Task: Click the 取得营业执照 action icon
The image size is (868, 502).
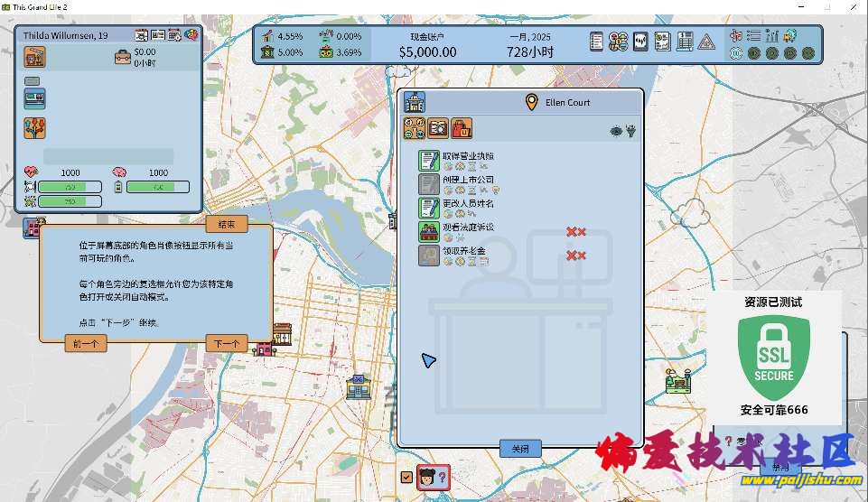Action: tap(428, 161)
